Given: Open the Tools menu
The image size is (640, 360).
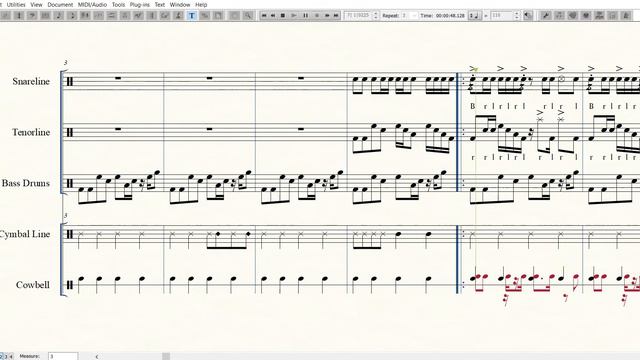Looking at the screenshot, I should coord(118,4).
